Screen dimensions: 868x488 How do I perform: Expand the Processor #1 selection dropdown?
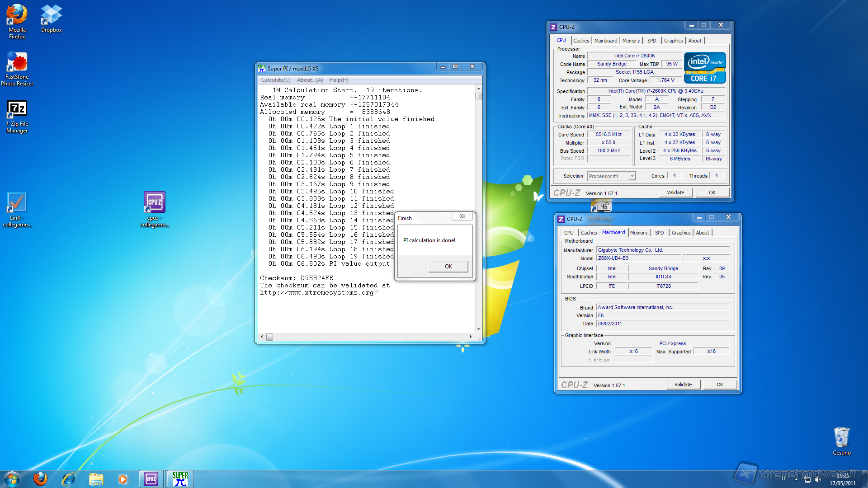(x=632, y=176)
